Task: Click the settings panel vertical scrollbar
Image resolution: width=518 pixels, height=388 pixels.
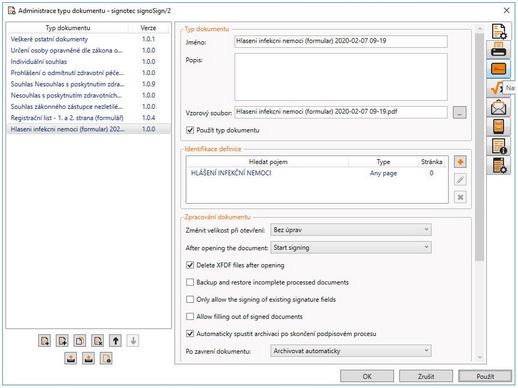Action: pos(479,147)
